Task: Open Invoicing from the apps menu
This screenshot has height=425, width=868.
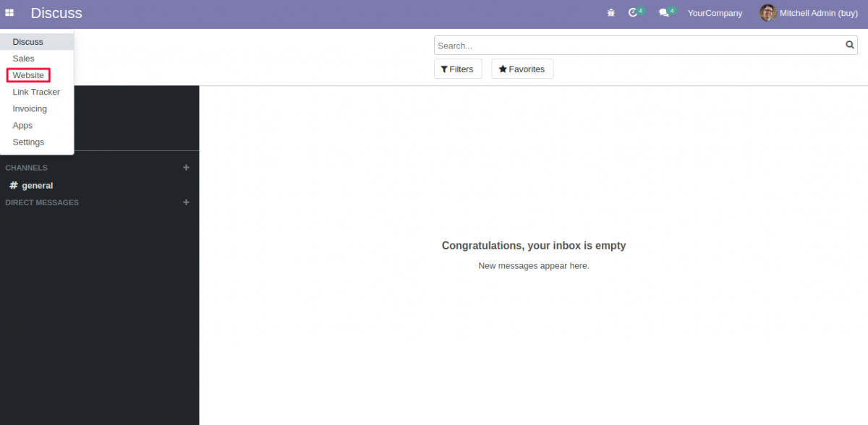Action: 30,108
